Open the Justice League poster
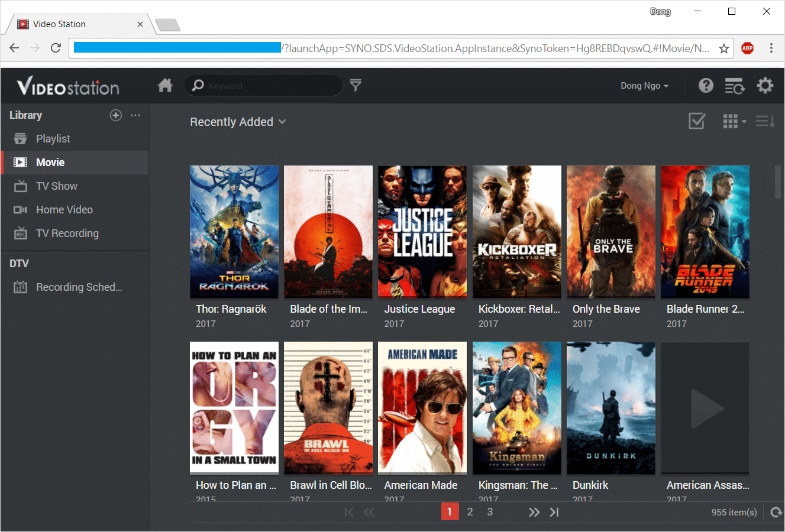 pyautogui.click(x=422, y=232)
